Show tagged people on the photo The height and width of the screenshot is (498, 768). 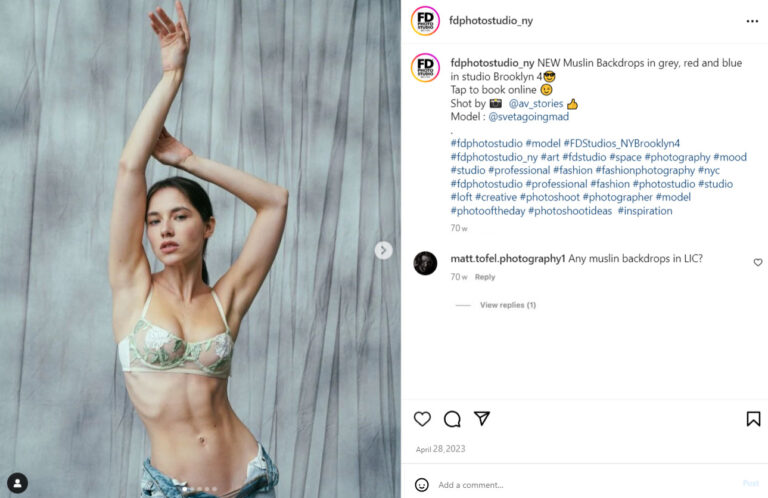[18, 483]
